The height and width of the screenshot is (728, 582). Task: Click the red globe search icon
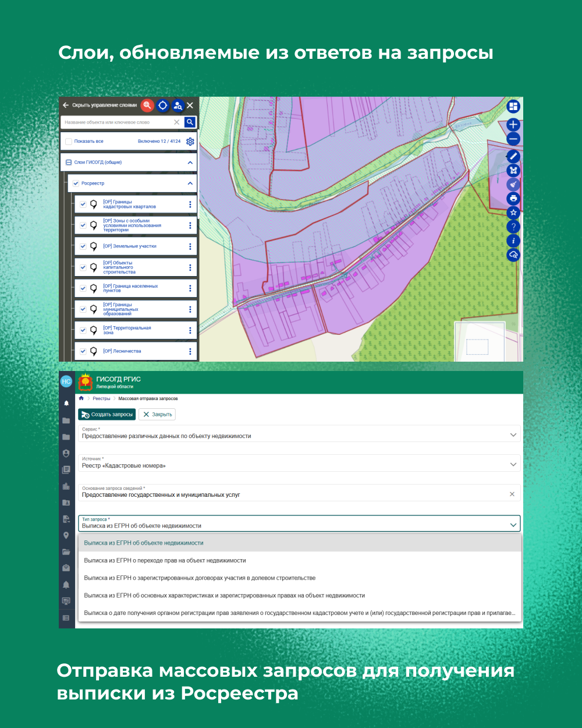click(x=147, y=105)
